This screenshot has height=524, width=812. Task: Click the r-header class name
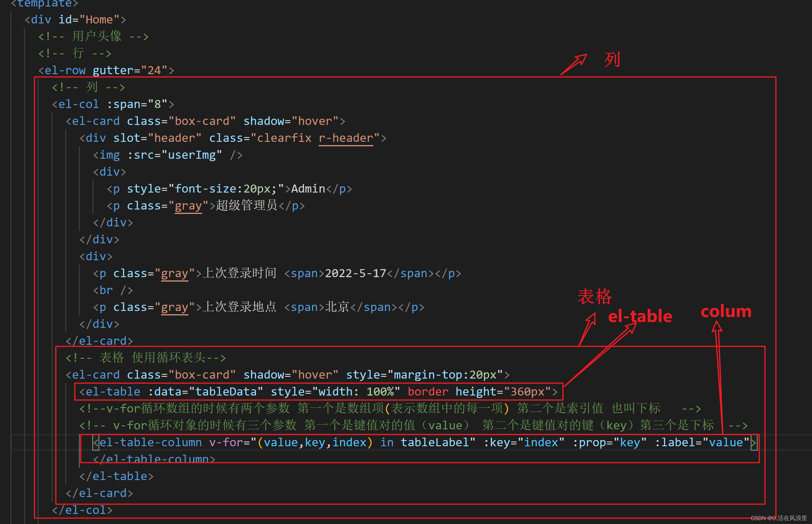pos(346,138)
